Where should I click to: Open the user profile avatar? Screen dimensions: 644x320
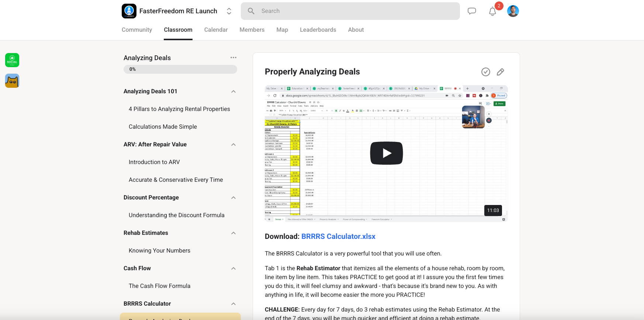click(513, 11)
